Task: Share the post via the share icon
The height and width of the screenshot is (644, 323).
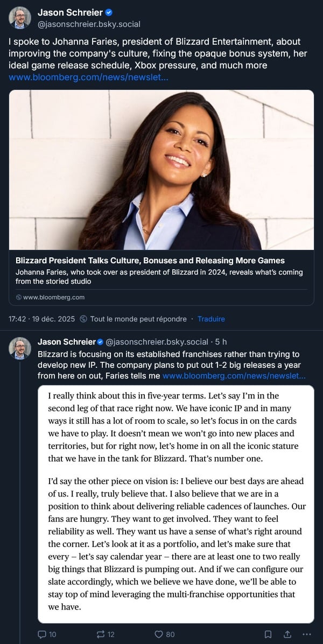Action: [287, 634]
